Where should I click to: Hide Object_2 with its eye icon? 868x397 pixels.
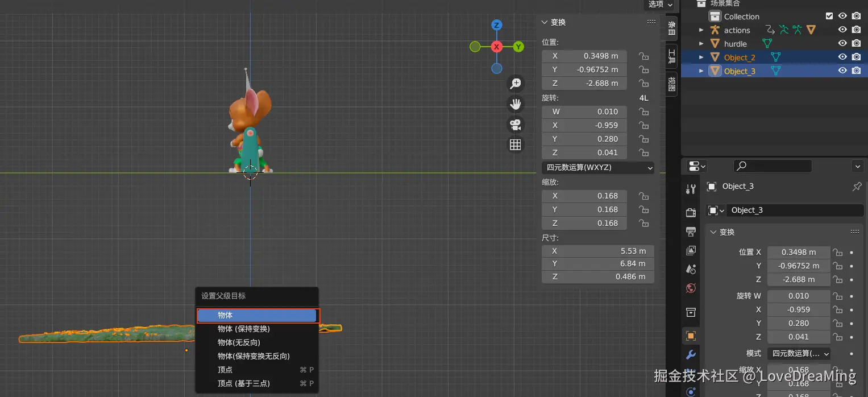coord(842,57)
